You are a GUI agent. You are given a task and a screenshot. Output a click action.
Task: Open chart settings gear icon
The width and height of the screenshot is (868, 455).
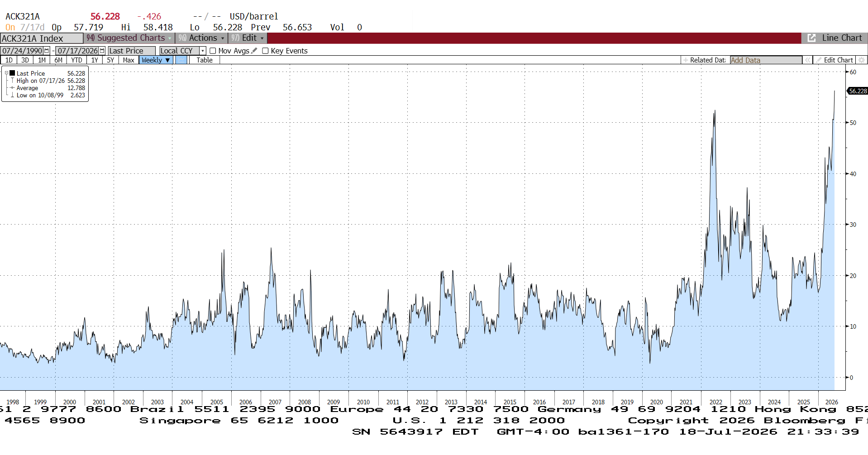coord(862,60)
